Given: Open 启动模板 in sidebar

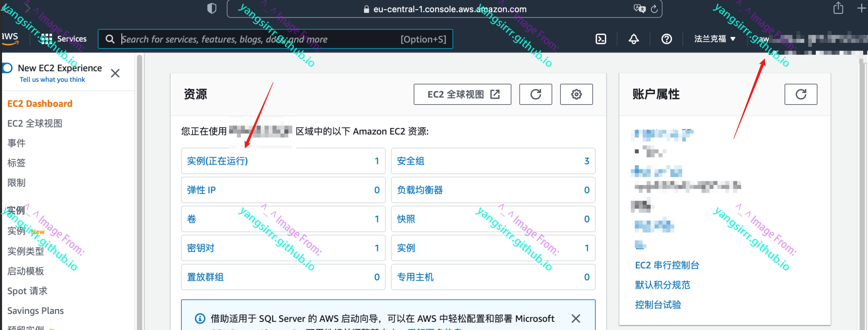Looking at the screenshot, I should coord(26,271).
